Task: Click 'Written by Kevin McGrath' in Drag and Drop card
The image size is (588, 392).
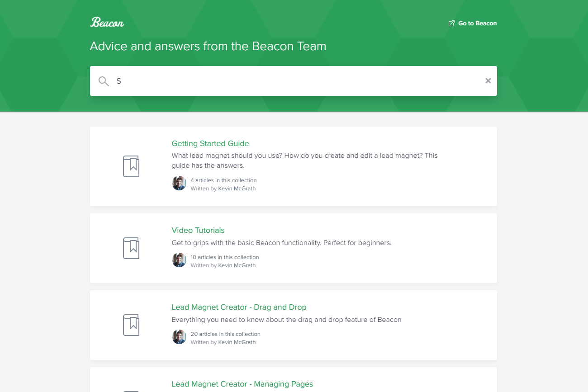Action: pos(223,342)
